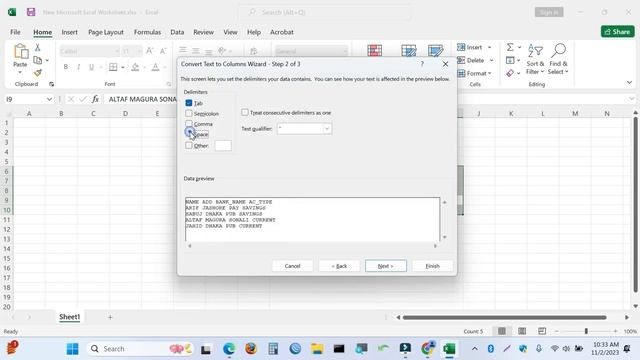The image size is (640, 360).
Task: Open Microsoft Edge from taskbar
Action: point(229,349)
